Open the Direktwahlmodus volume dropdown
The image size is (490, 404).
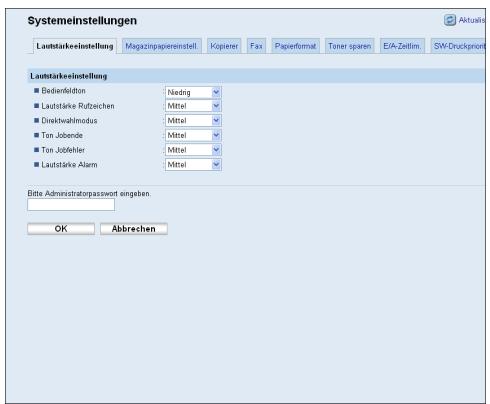(193, 121)
